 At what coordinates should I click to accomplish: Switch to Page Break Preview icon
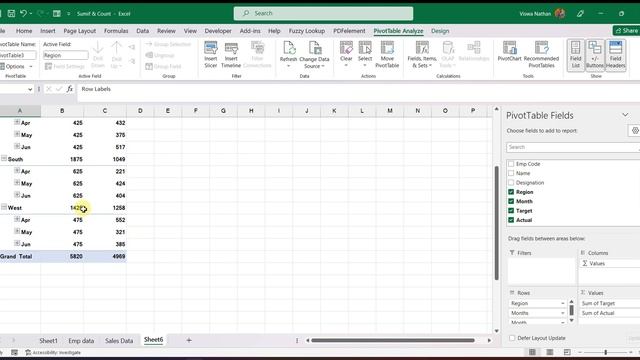(x=567, y=352)
